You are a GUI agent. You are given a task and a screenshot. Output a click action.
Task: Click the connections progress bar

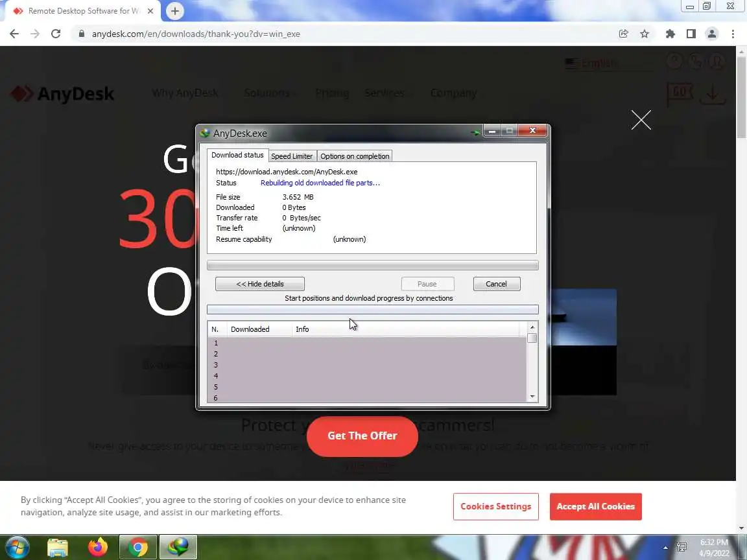[373, 310]
